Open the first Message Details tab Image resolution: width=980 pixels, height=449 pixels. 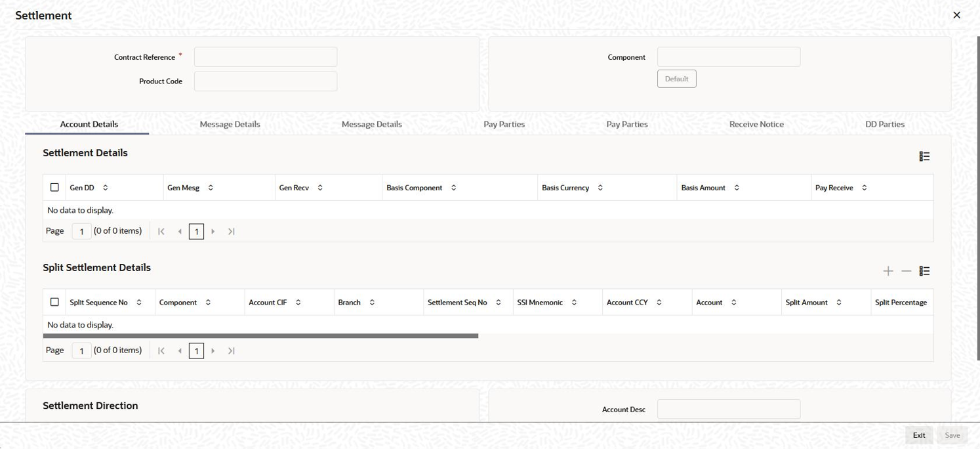click(x=230, y=124)
